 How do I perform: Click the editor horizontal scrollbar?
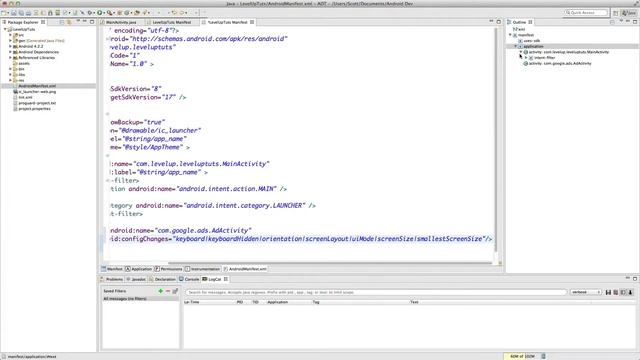[330, 263]
